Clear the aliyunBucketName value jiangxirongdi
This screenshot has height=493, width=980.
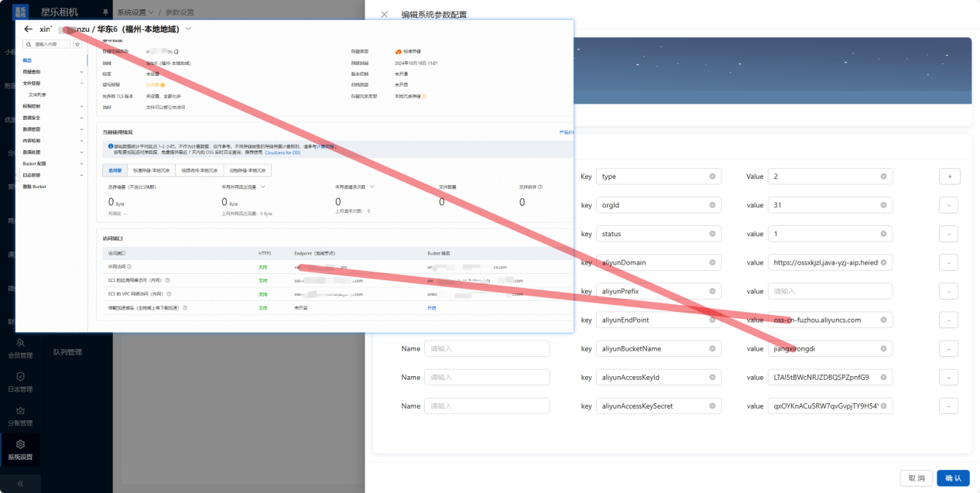883,348
